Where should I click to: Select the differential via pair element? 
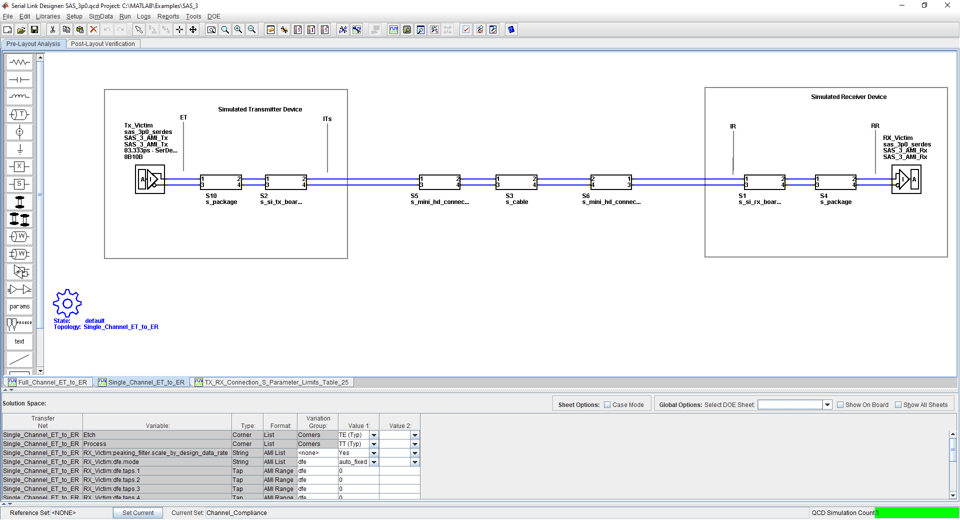[x=20, y=219]
